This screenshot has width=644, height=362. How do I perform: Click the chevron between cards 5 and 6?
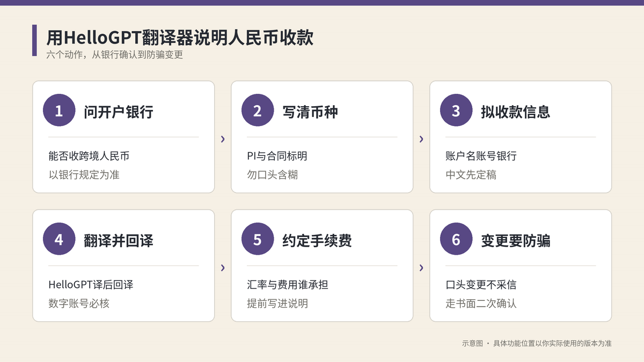click(x=421, y=268)
